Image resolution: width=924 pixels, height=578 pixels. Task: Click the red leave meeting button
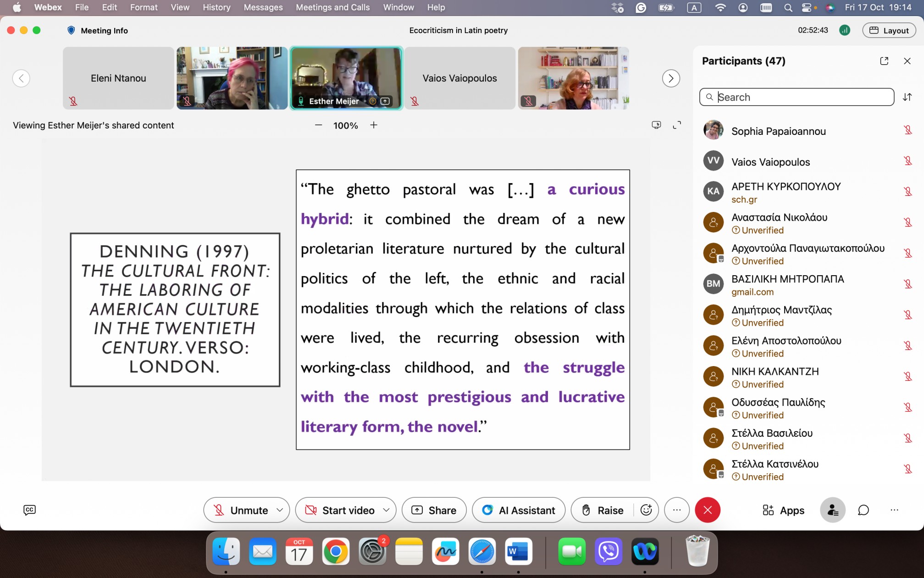click(708, 510)
